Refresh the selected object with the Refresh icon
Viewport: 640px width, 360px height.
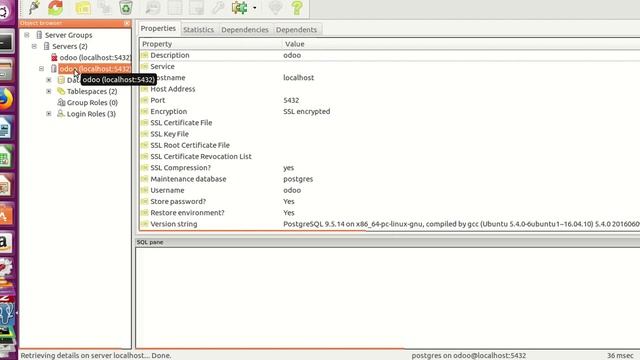tap(56, 7)
